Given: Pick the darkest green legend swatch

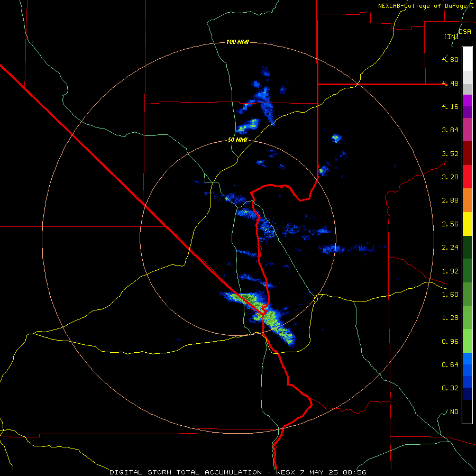Looking at the screenshot, I should pos(467,247).
